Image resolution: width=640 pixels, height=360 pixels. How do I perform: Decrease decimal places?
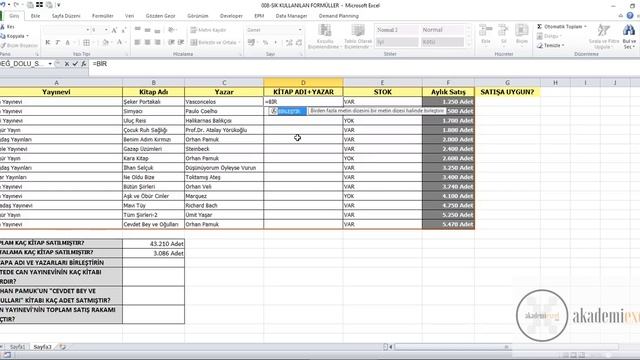point(299,42)
